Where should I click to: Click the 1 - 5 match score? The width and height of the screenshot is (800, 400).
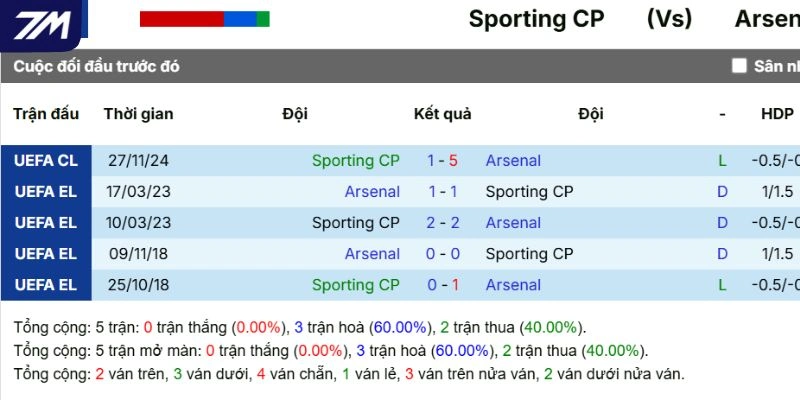[442, 160]
